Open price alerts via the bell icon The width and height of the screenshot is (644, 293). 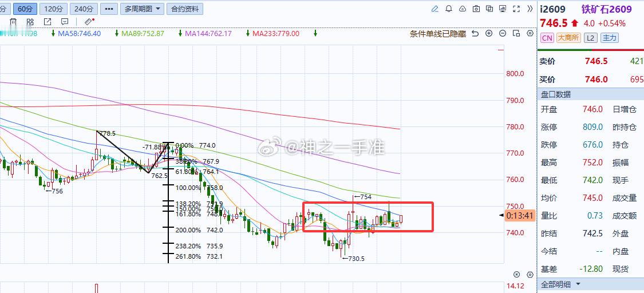tap(449, 9)
